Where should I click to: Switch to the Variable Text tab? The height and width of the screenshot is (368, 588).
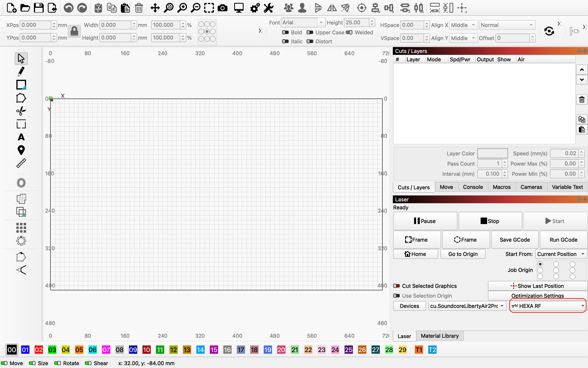click(567, 187)
